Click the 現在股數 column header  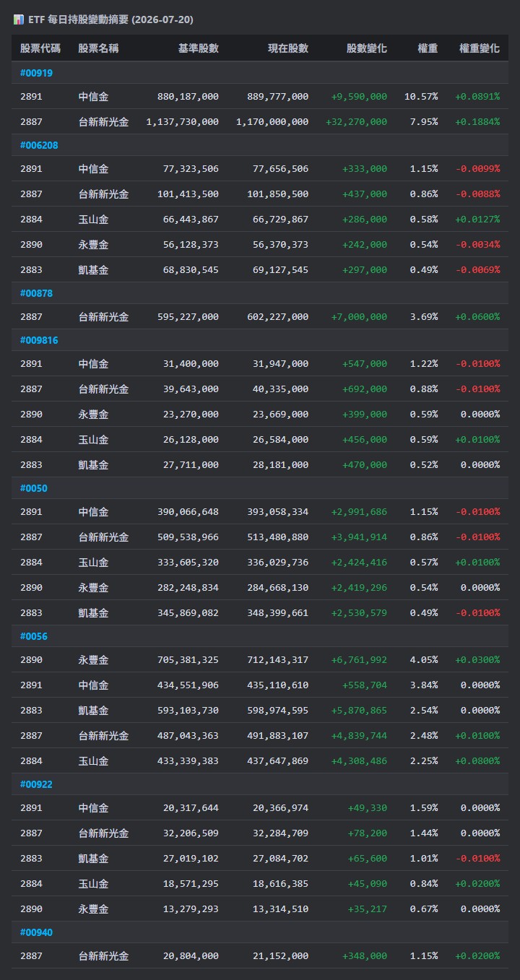click(288, 48)
